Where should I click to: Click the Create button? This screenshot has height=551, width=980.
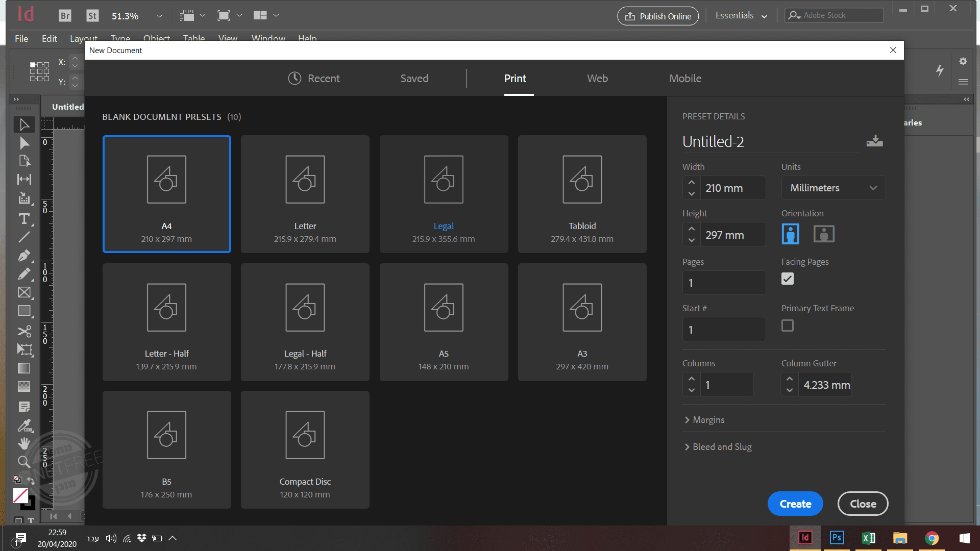click(x=795, y=504)
